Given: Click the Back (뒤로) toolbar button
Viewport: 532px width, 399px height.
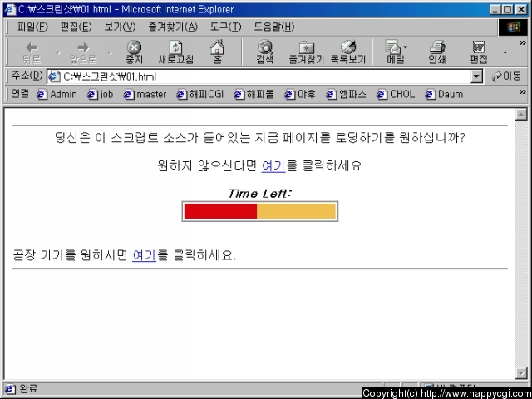Looking at the screenshot, I should (x=32, y=52).
